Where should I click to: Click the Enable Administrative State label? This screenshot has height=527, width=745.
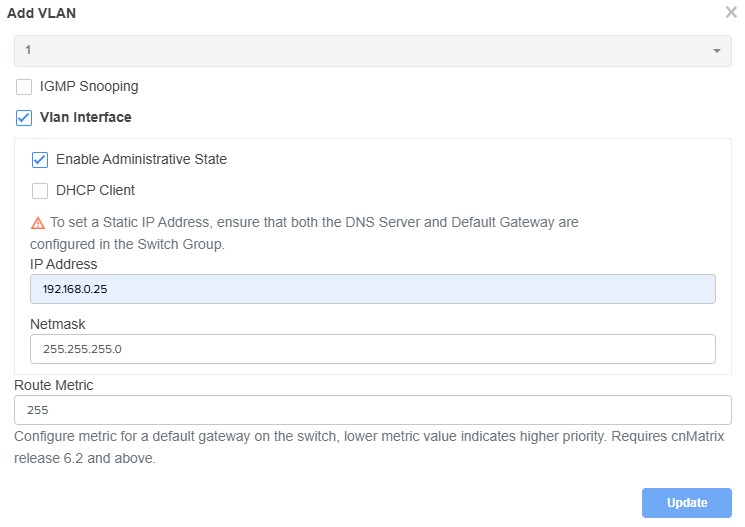click(141, 160)
